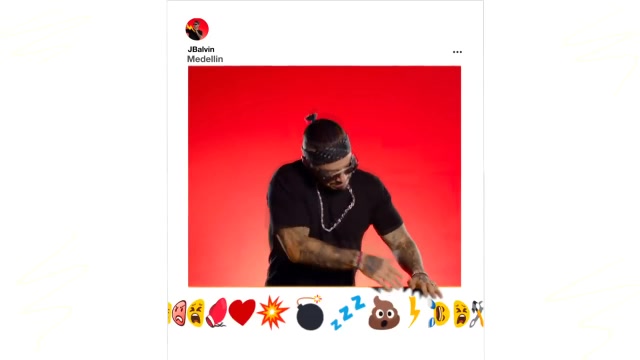
Task: Click the plain red backdrop of the photo
Action: tap(229, 122)
